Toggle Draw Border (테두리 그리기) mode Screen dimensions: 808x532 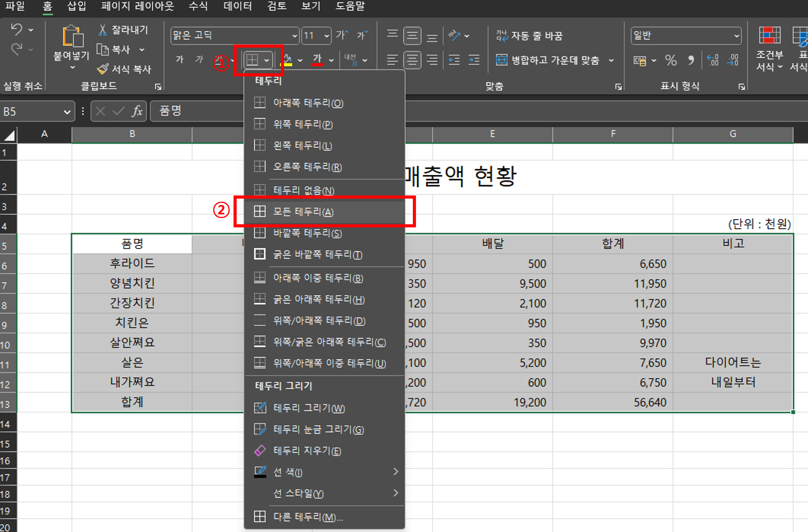324,408
